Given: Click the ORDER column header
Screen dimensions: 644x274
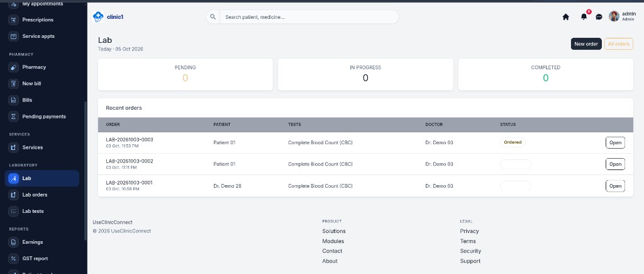Looking at the screenshot, I should pos(113,125).
